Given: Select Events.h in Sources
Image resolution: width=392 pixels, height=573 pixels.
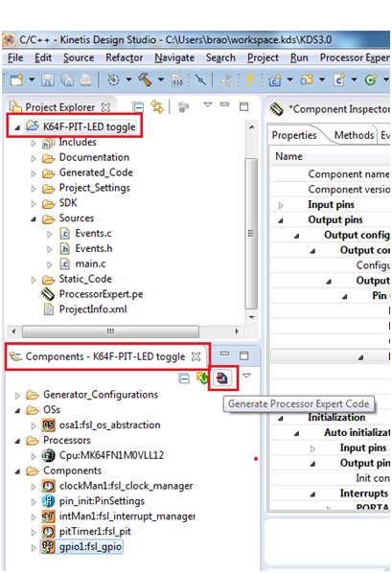Looking at the screenshot, I should click(94, 249).
